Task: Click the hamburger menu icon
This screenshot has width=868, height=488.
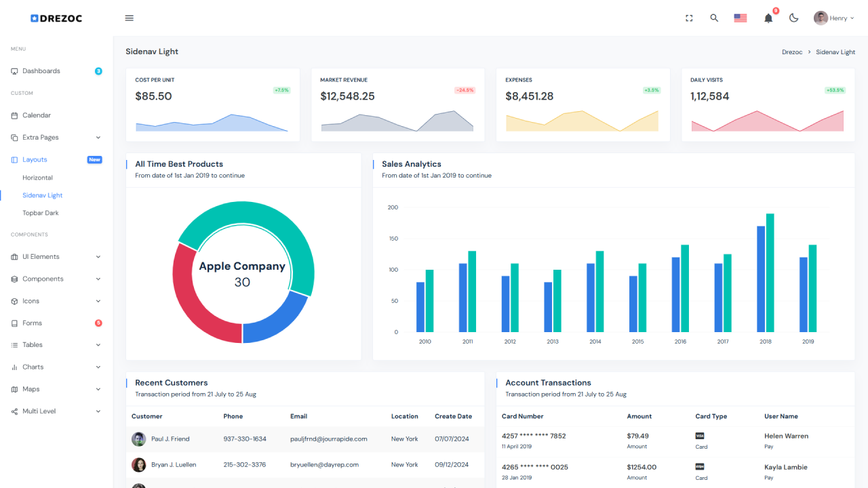Action: point(130,18)
